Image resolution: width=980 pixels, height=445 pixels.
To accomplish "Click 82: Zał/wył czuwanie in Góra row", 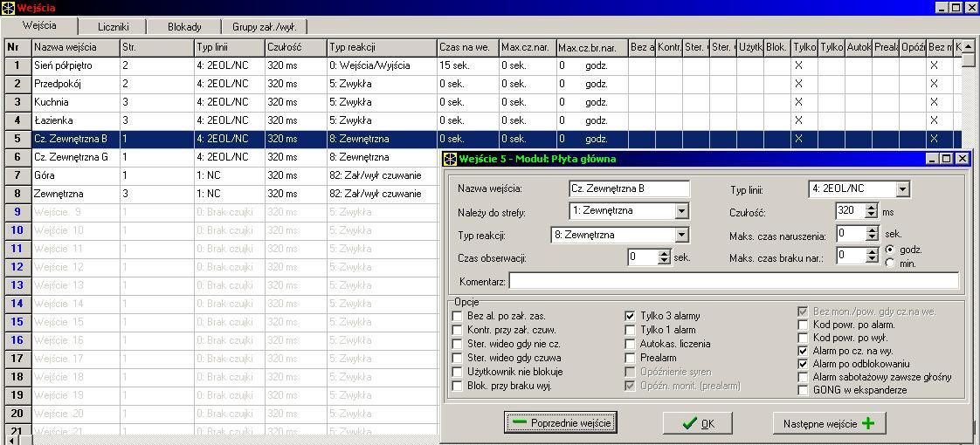I will [x=381, y=175].
